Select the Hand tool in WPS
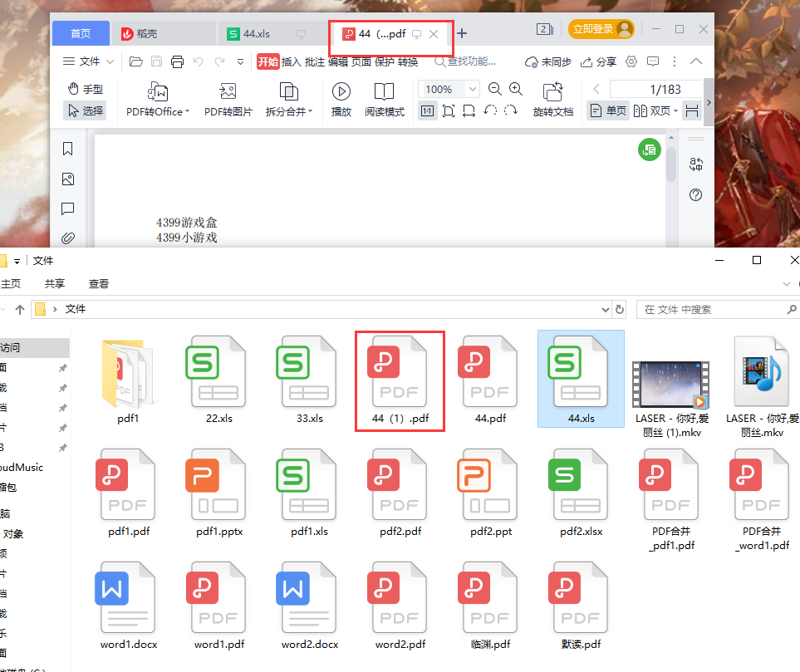This screenshot has width=800, height=672. pyautogui.click(x=86, y=89)
